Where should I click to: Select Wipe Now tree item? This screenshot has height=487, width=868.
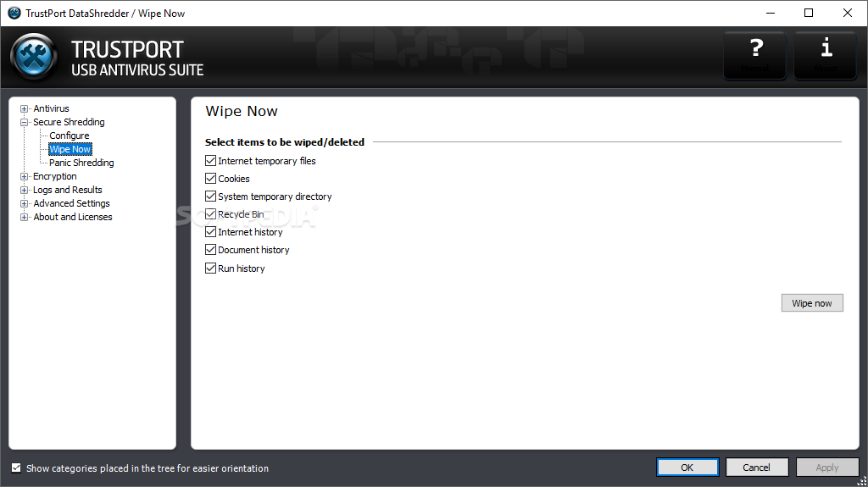pos(70,149)
